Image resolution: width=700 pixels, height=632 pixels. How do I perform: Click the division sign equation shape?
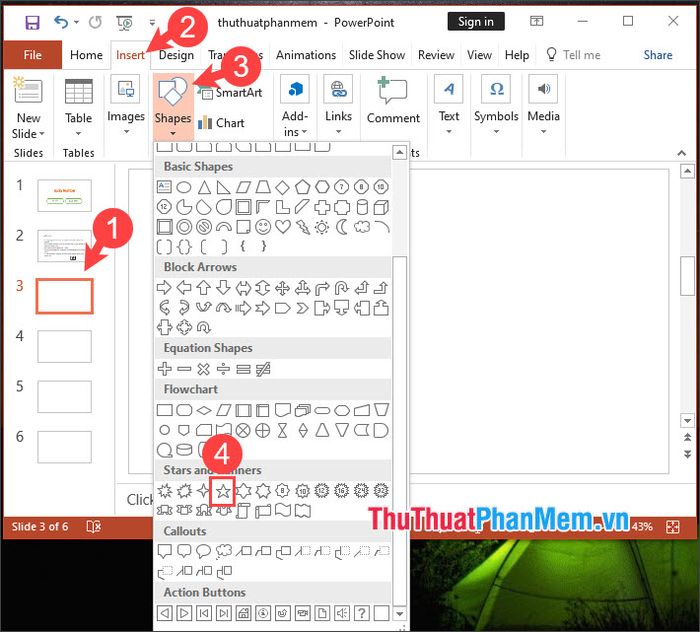pyautogui.click(x=223, y=369)
